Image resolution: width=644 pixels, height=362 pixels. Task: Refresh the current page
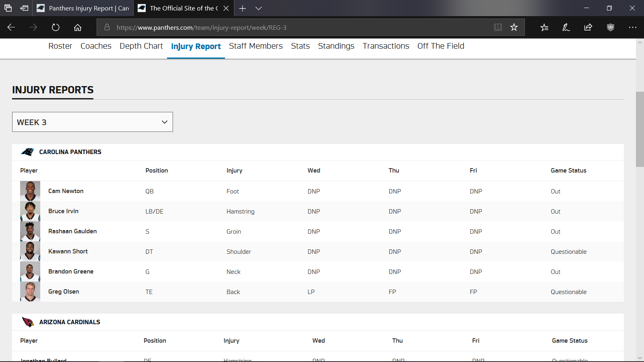(56, 27)
